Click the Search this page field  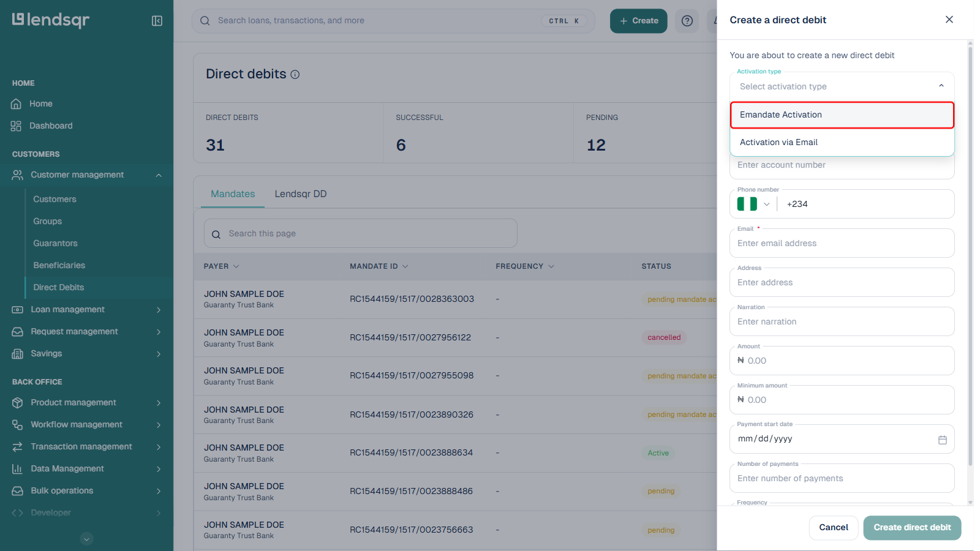tap(360, 234)
